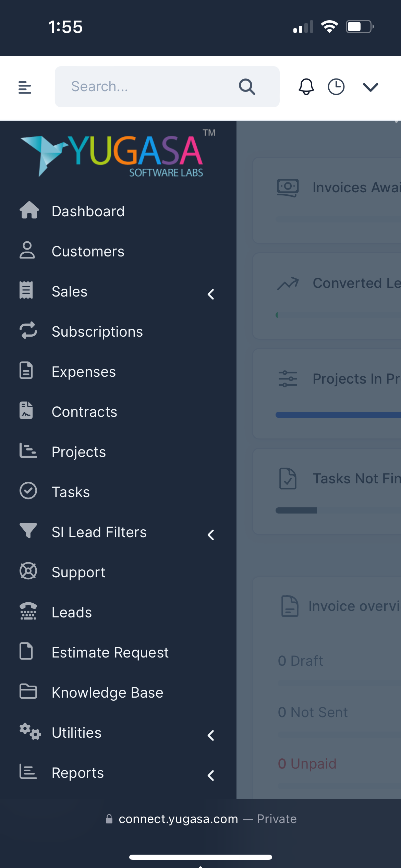Click the Invoices Awaiting card icon
This screenshot has width=401, height=868.
[x=288, y=188]
